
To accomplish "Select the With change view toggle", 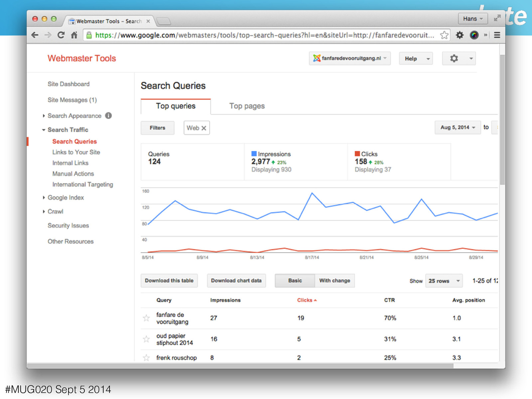I will [334, 281].
